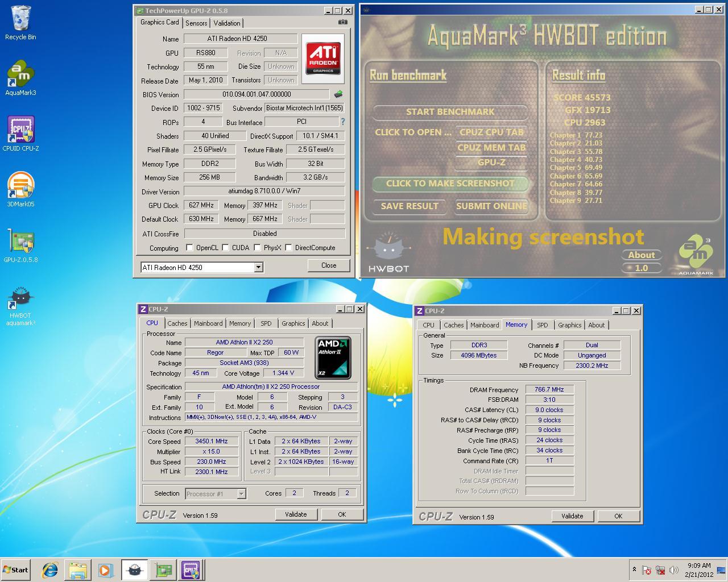Click the BIOS save chip icon in GPU-Z
This screenshot has height=582, width=728.
click(x=338, y=94)
